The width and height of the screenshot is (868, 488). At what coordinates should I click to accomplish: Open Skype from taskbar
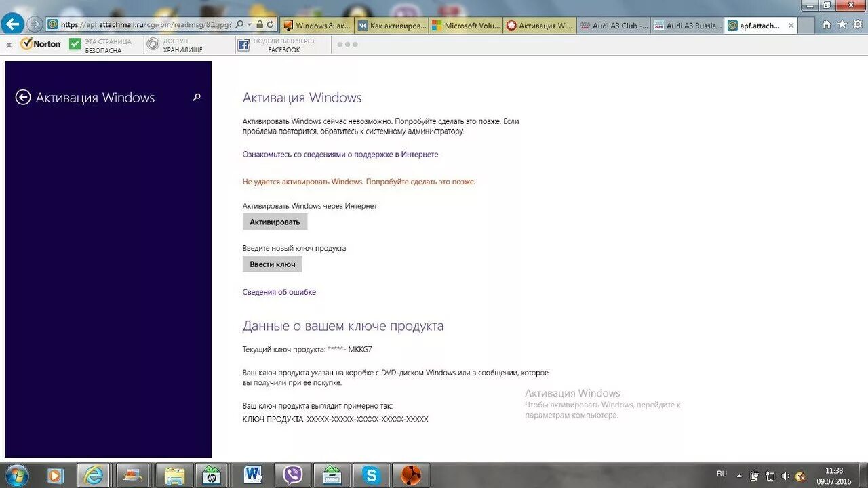[372, 475]
